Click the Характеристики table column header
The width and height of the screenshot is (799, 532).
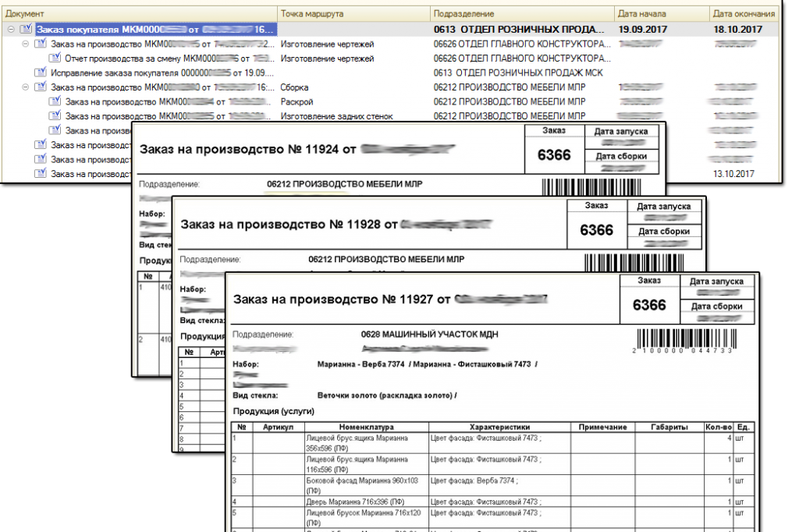(x=499, y=427)
